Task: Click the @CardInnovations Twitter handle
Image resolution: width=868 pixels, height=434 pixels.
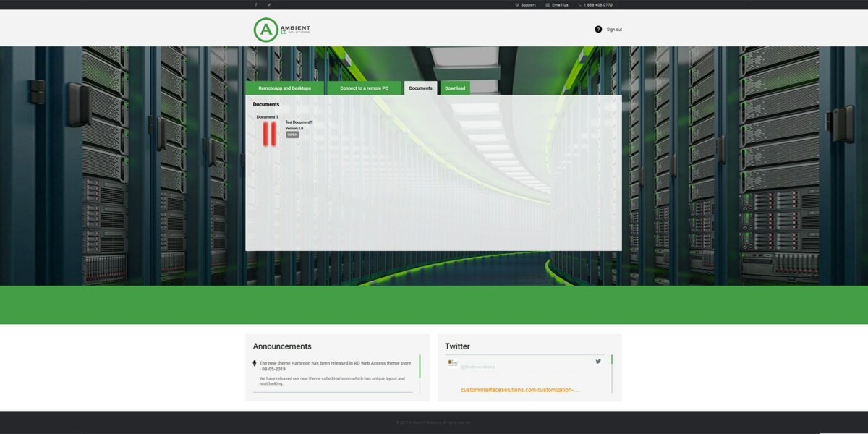Action: coord(479,367)
